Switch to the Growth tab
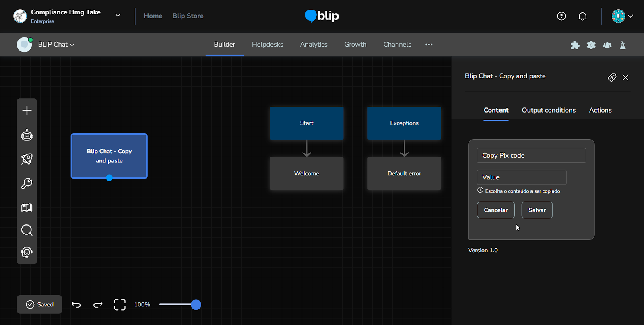Screen dimensions: 644x325 pyautogui.click(x=355, y=45)
